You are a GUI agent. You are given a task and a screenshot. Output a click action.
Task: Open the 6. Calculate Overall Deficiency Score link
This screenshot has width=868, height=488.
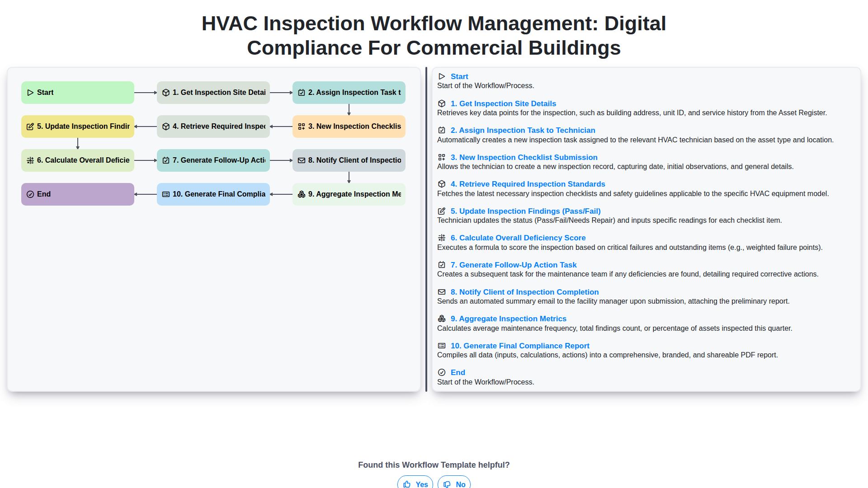[518, 238]
